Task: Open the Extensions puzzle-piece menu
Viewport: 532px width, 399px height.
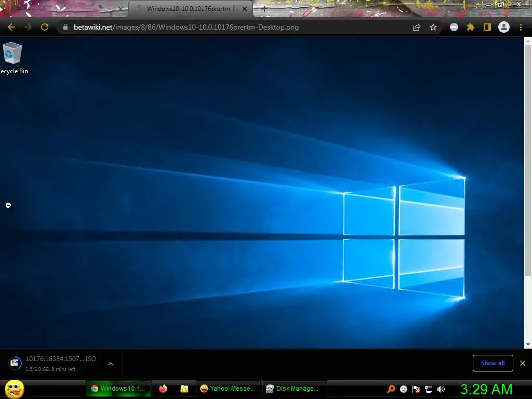Action: [471, 27]
